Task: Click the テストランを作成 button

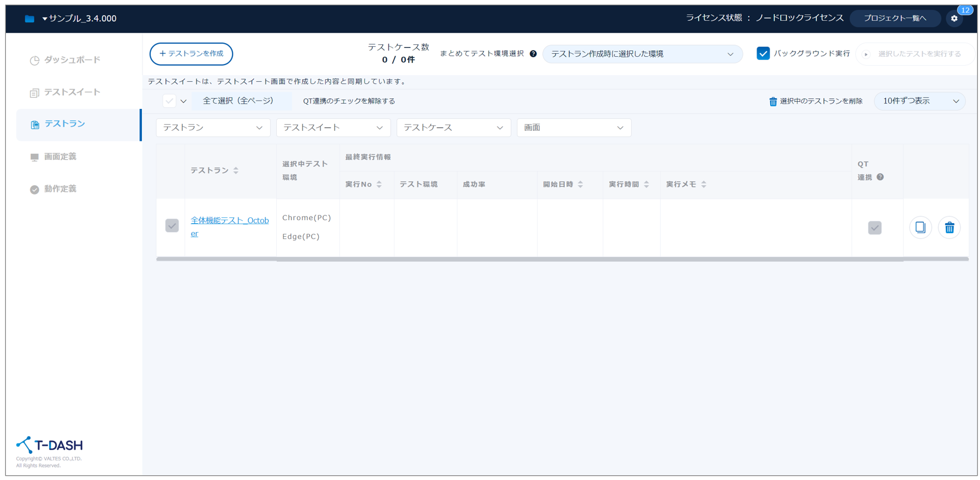Action: (191, 54)
